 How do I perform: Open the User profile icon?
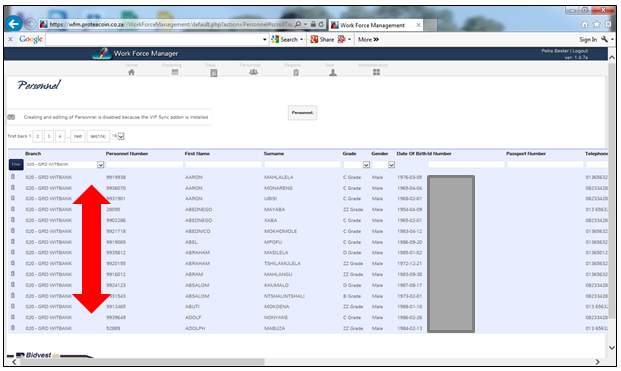333,72
